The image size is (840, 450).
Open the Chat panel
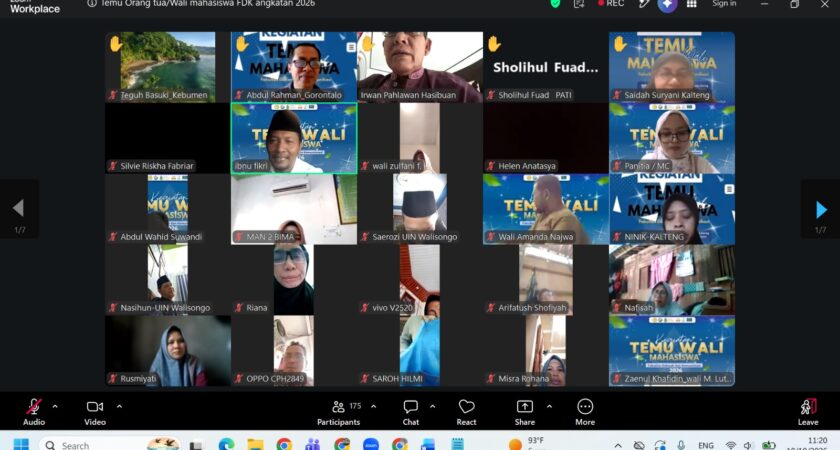point(411,412)
